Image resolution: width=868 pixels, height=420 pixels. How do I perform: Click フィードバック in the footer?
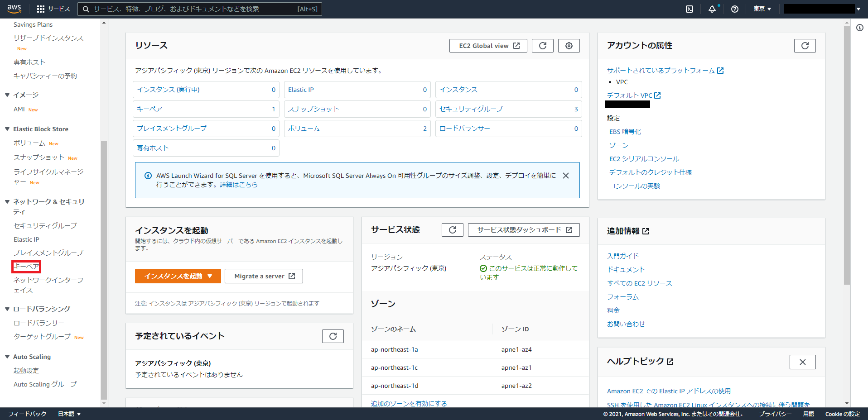(27, 414)
